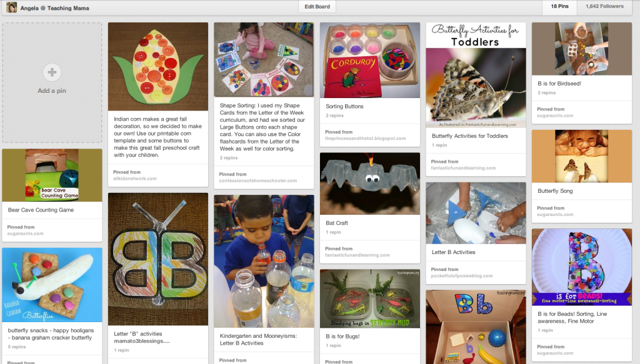Click the Edit Board button

[317, 6]
